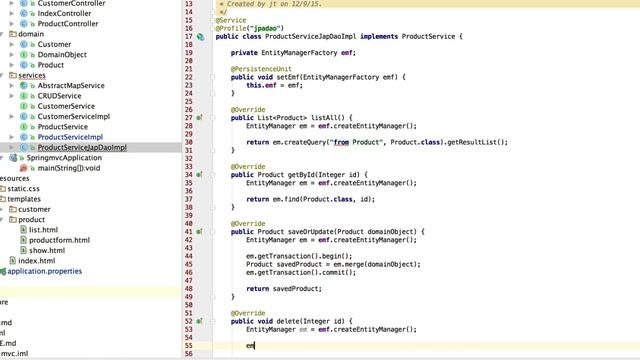
Task: Click the override gutter icon for delete
Action: click(x=199, y=321)
